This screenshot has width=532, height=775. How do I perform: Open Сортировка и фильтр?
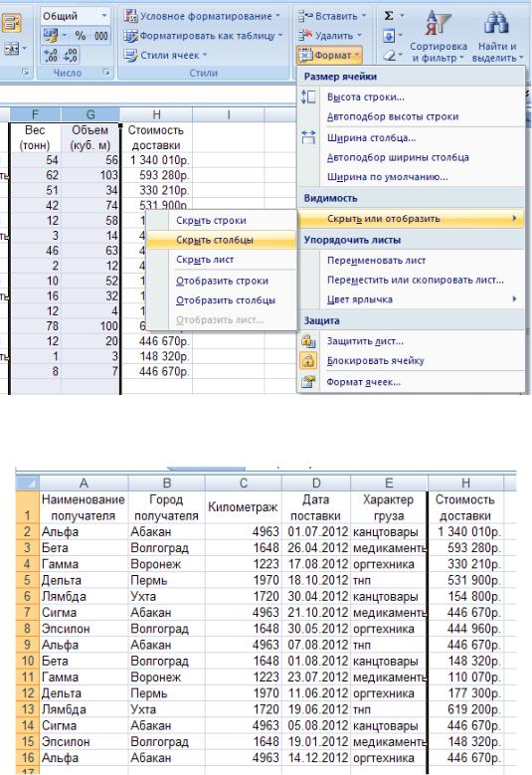439,37
